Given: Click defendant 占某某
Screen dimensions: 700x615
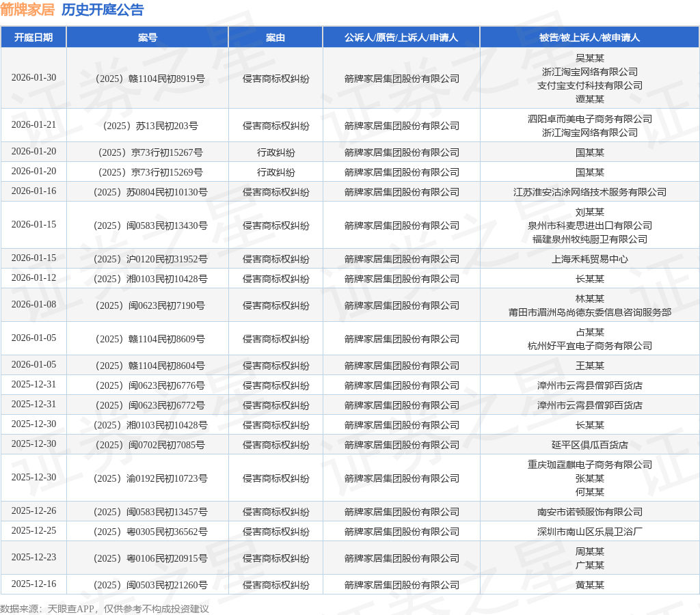Looking at the screenshot, I should [x=589, y=332].
